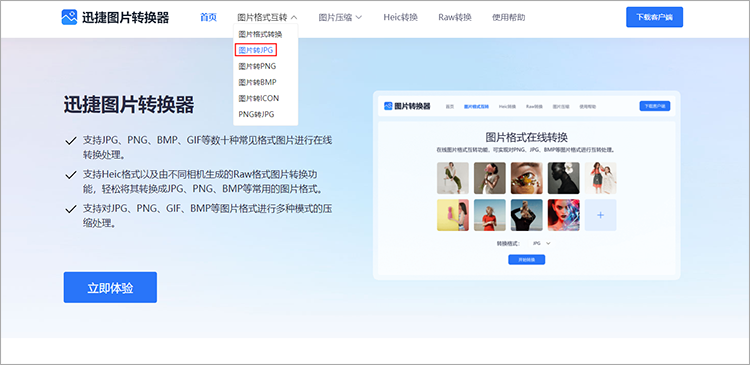Pick PNG转JPG in the dropdown list

click(x=256, y=114)
